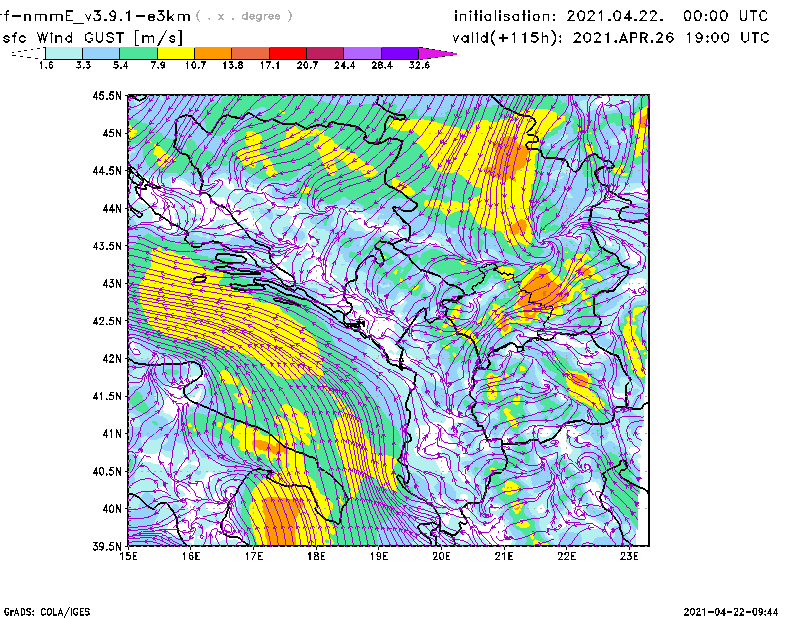Click the red 17.1–20.7 legend swatch
The image size is (800, 618).
(288, 53)
